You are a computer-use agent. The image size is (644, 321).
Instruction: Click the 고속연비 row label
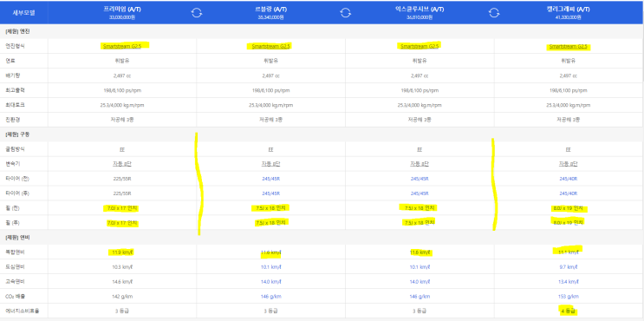(x=15, y=282)
